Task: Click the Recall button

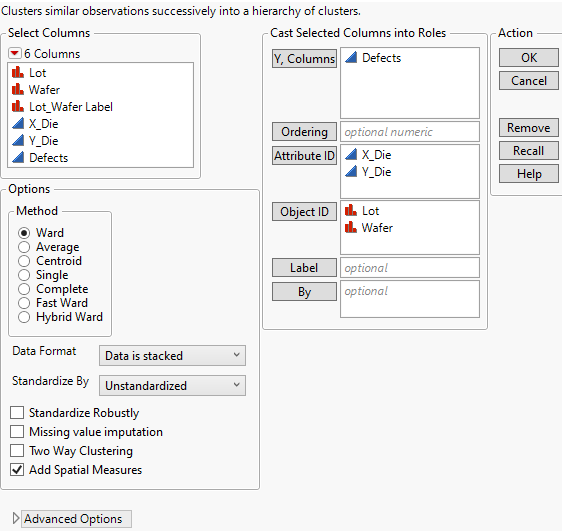Action: coord(529,150)
